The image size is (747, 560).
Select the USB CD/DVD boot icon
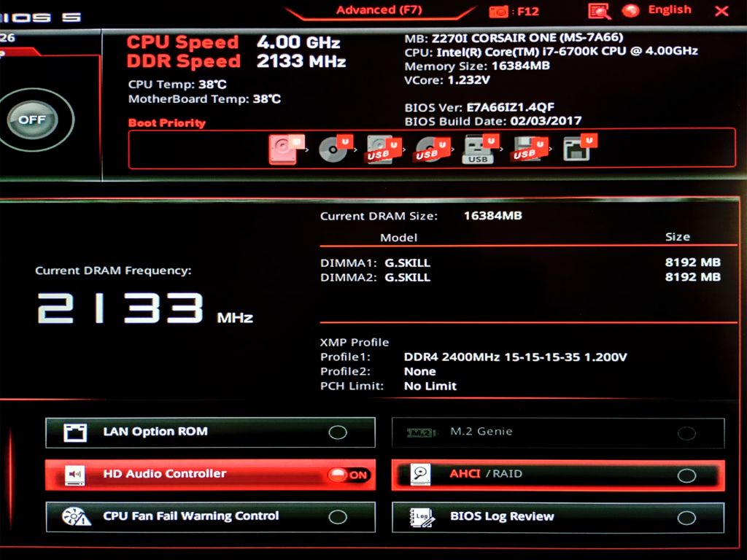pyautogui.click(x=433, y=149)
